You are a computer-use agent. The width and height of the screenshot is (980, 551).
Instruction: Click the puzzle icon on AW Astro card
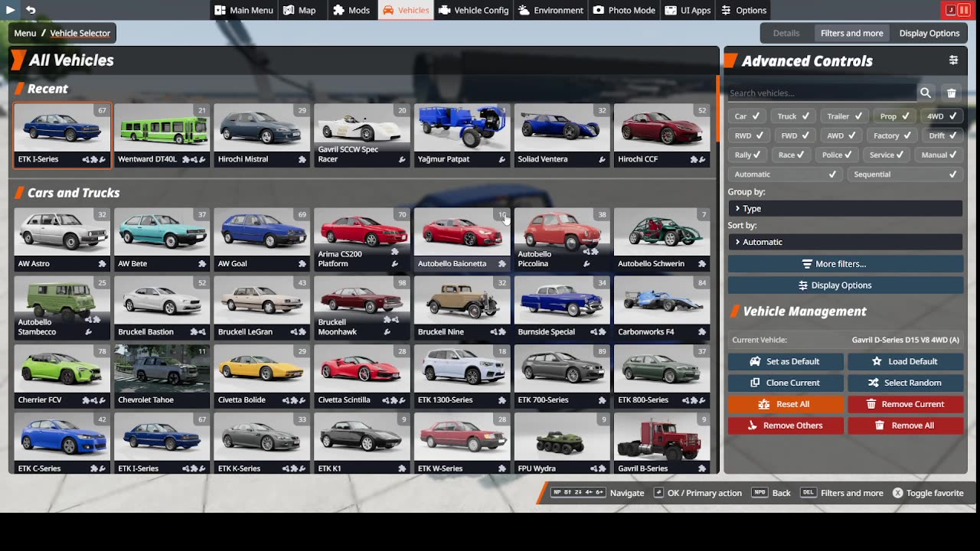click(x=102, y=263)
